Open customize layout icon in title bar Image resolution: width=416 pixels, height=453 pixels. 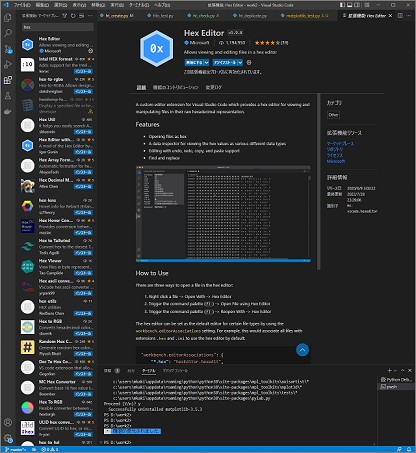click(367, 5)
